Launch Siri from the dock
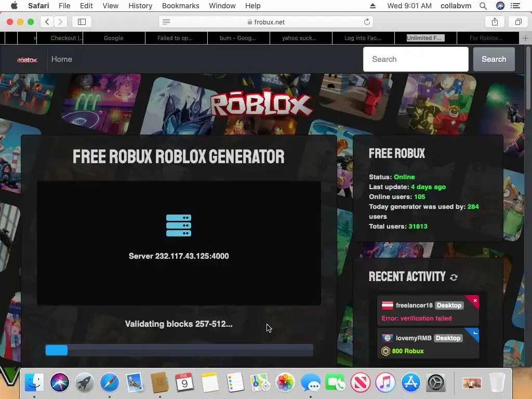 click(59, 383)
